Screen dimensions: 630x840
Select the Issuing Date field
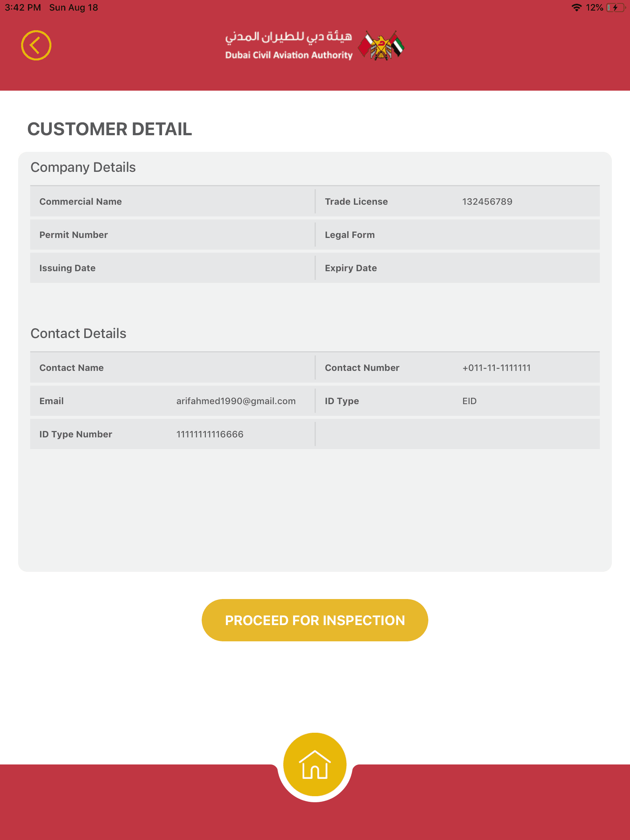click(x=172, y=268)
